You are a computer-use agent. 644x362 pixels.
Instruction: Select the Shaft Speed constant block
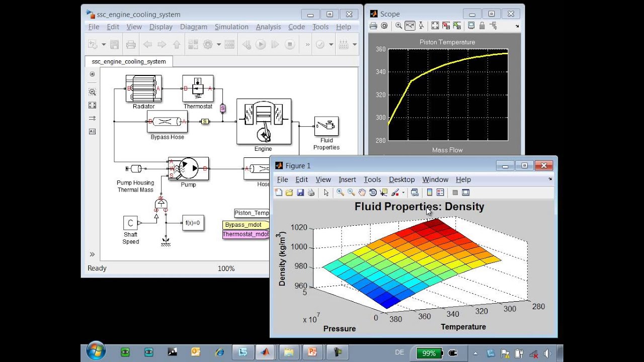[130, 223]
